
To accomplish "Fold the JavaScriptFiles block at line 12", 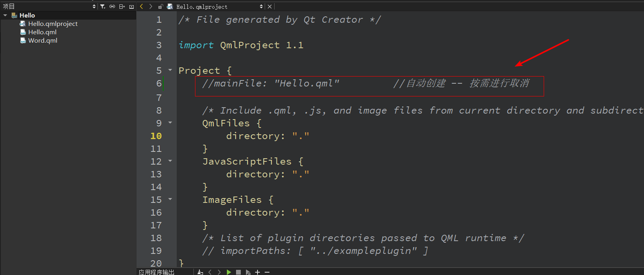I will point(170,161).
